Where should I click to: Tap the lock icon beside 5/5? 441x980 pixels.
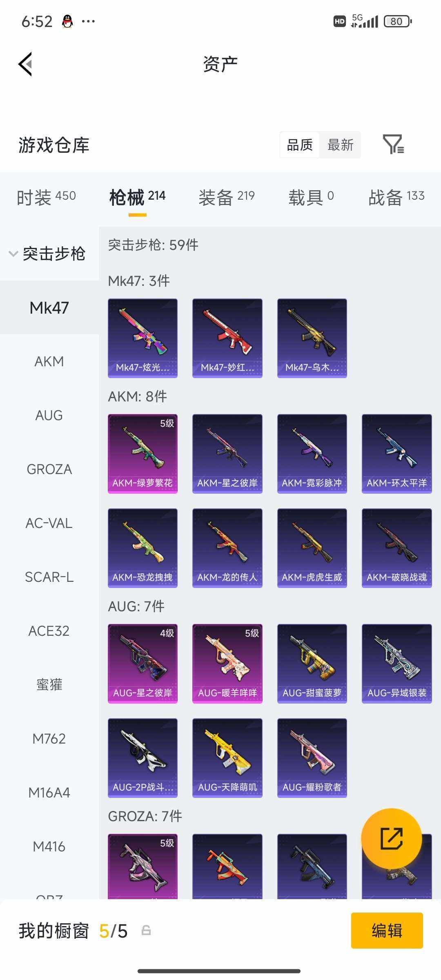(x=146, y=931)
